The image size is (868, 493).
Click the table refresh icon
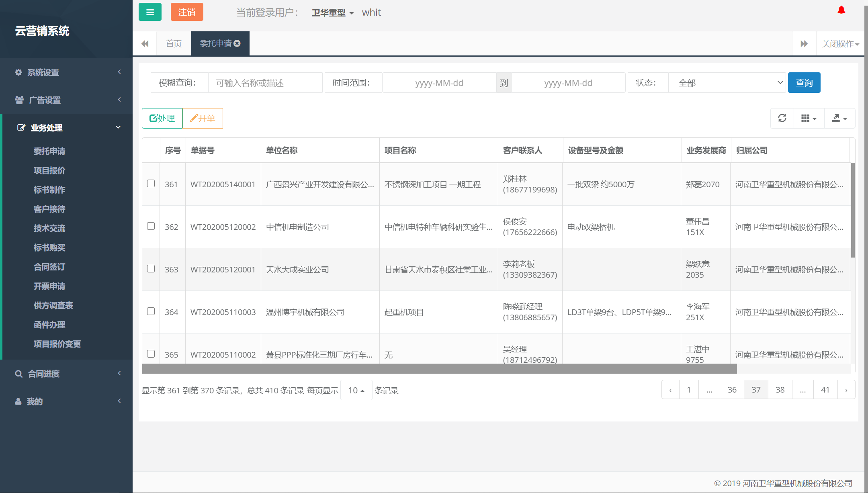coord(782,118)
